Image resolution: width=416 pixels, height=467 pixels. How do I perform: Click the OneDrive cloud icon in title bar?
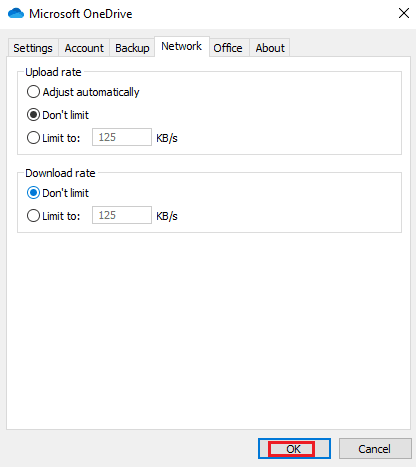coord(16,14)
